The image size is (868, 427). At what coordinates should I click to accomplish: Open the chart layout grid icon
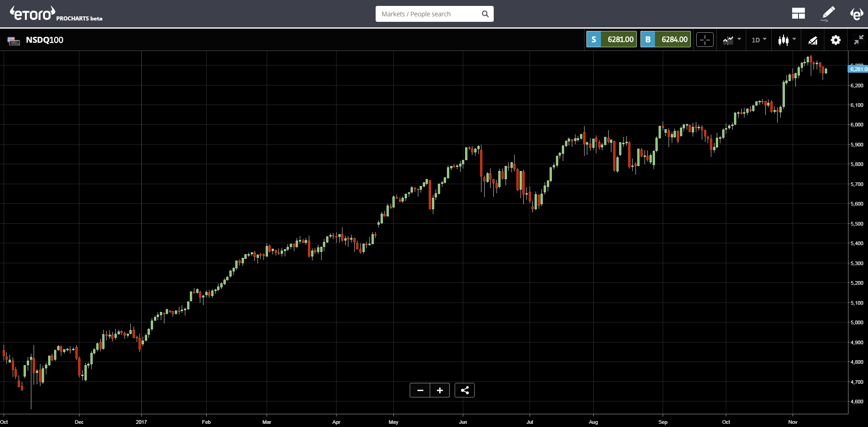point(798,14)
